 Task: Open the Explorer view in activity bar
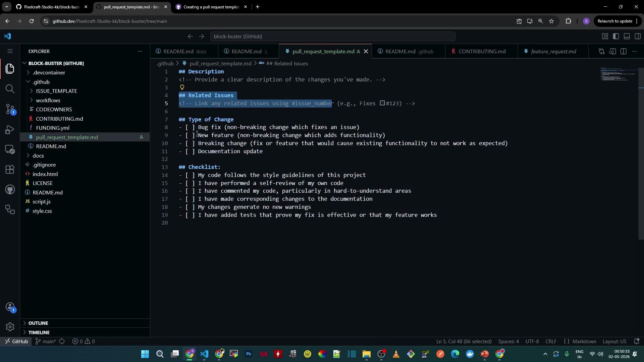click(x=10, y=69)
